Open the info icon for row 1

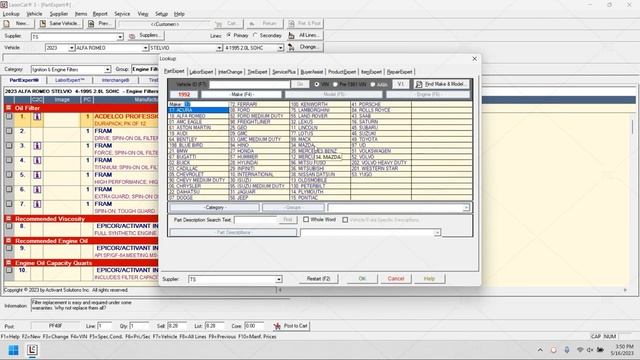click(37, 117)
